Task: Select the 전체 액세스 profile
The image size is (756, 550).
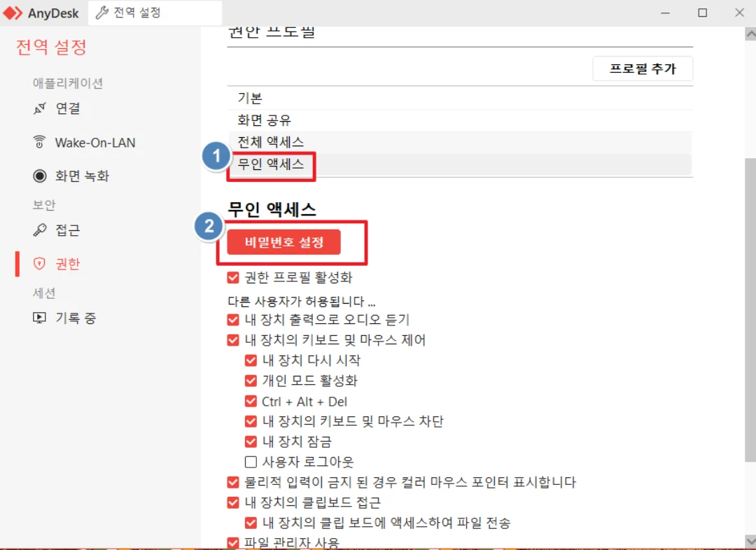Action: (271, 142)
